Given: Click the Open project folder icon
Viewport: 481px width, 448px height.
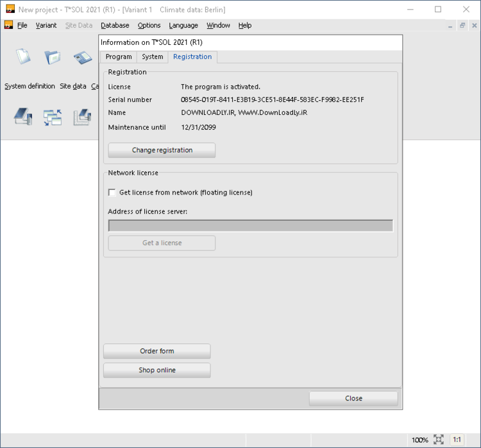Looking at the screenshot, I should [x=53, y=57].
